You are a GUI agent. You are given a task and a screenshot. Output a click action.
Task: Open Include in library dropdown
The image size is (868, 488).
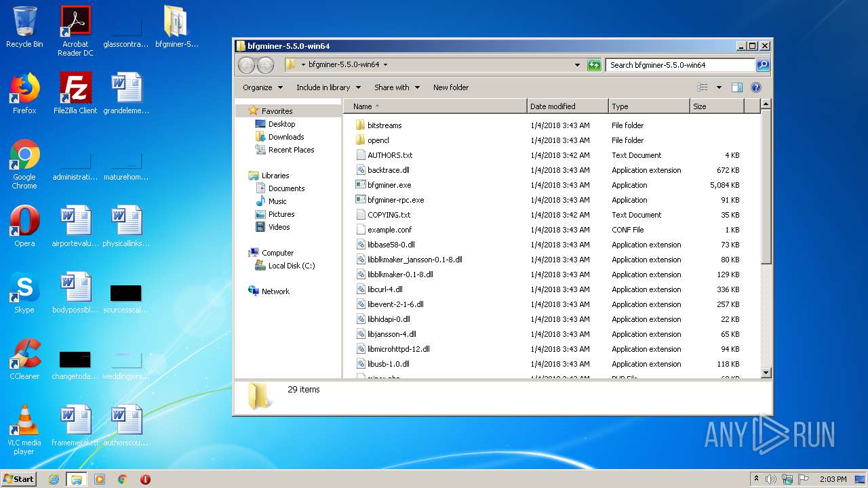coord(328,87)
